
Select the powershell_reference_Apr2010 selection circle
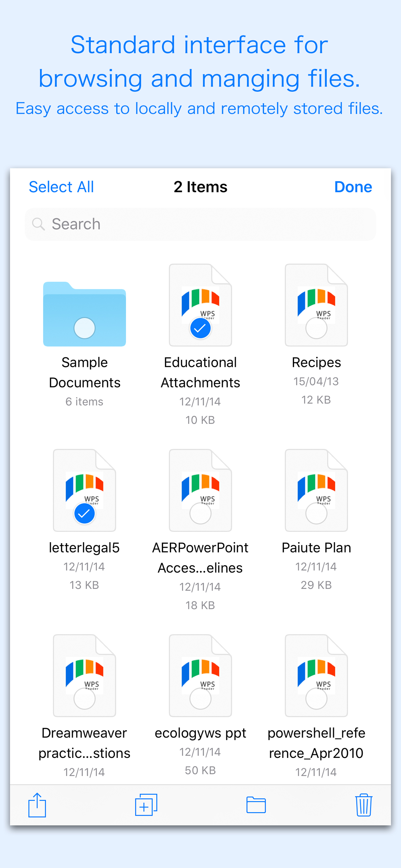coord(316,699)
